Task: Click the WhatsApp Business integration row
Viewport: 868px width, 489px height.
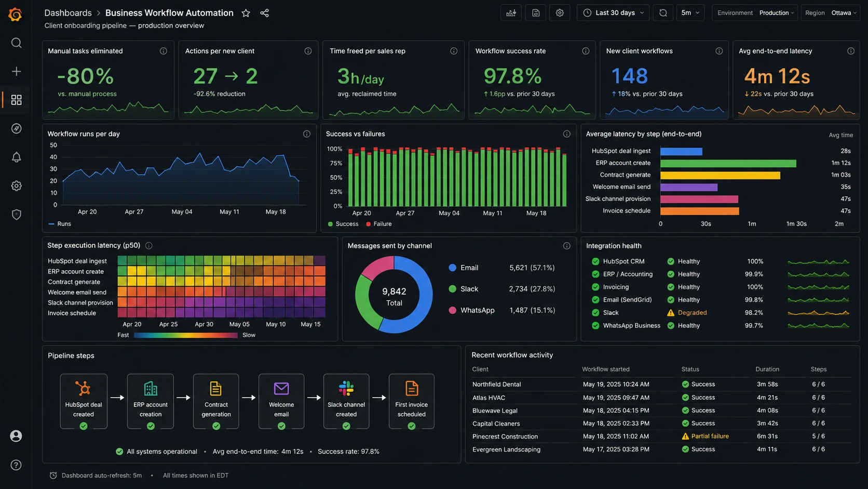Action: [x=720, y=326]
